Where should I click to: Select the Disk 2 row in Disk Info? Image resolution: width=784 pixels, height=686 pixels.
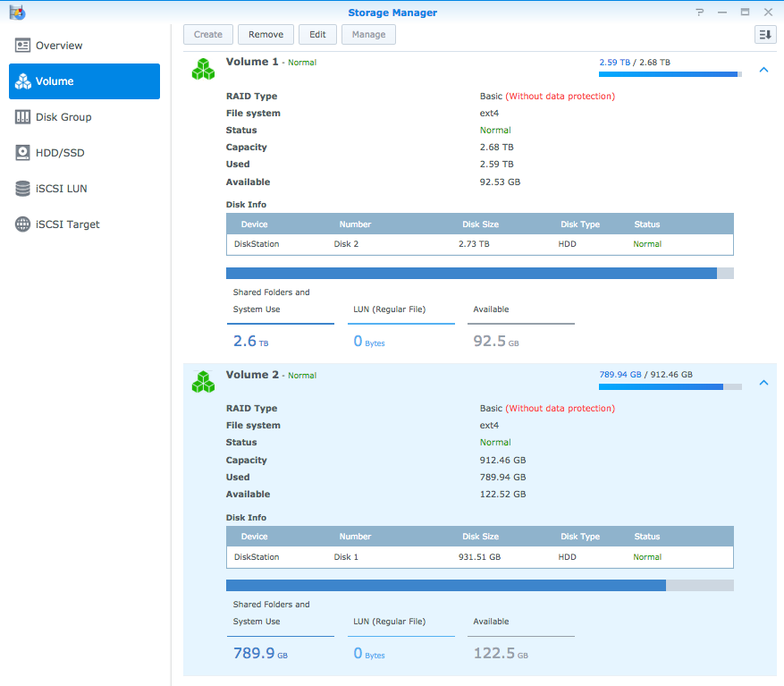[x=479, y=244]
